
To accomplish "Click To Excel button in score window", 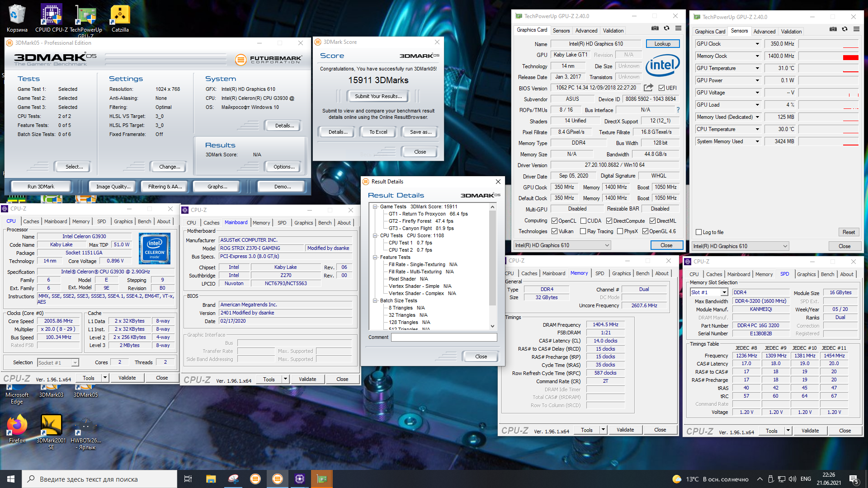I will click(x=378, y=132).
